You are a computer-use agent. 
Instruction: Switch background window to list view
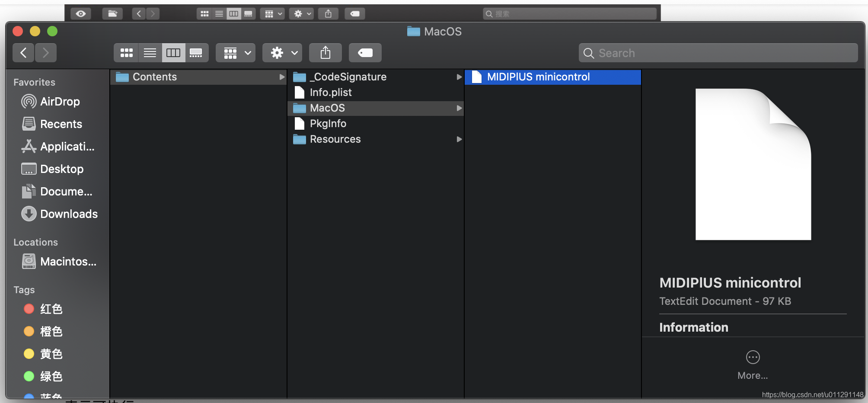[x=219, y=14]
